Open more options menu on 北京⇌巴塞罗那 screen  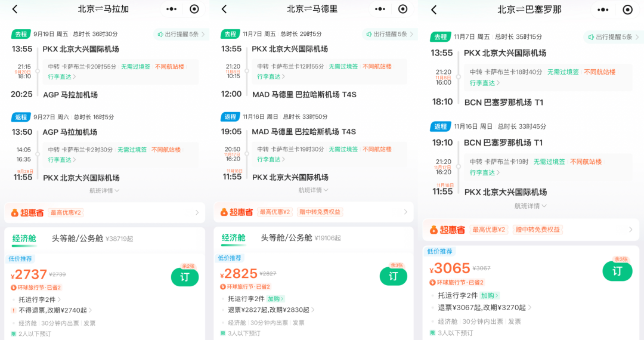pyautogui.click(x=603, y=10)
